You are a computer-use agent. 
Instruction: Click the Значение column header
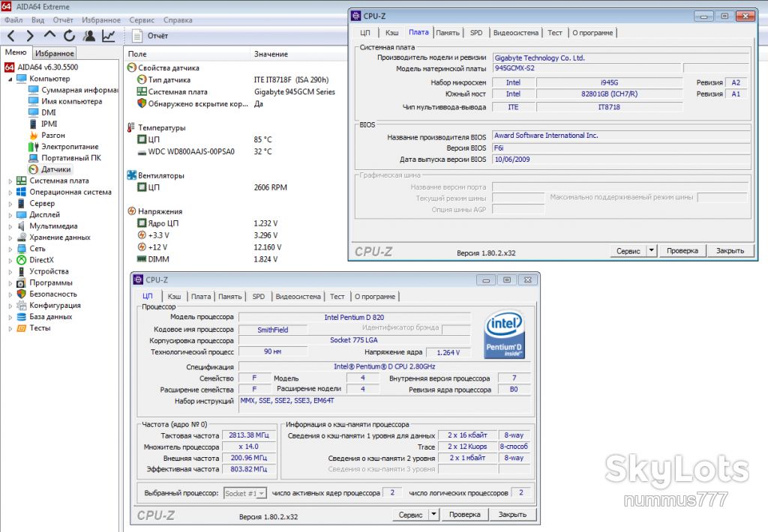[271, 54]
